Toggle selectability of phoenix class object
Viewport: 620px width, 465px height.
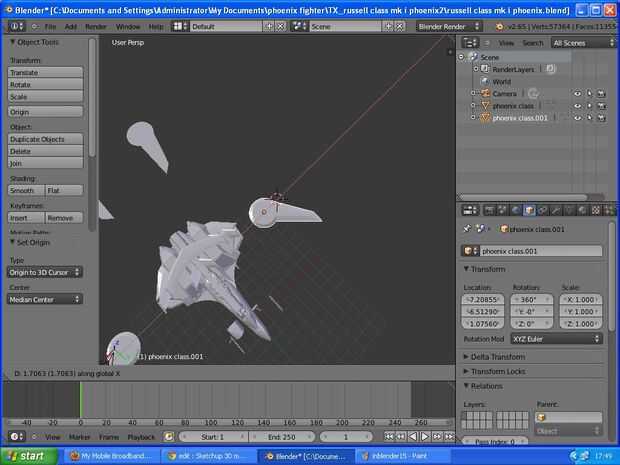(x=589, y=105)
